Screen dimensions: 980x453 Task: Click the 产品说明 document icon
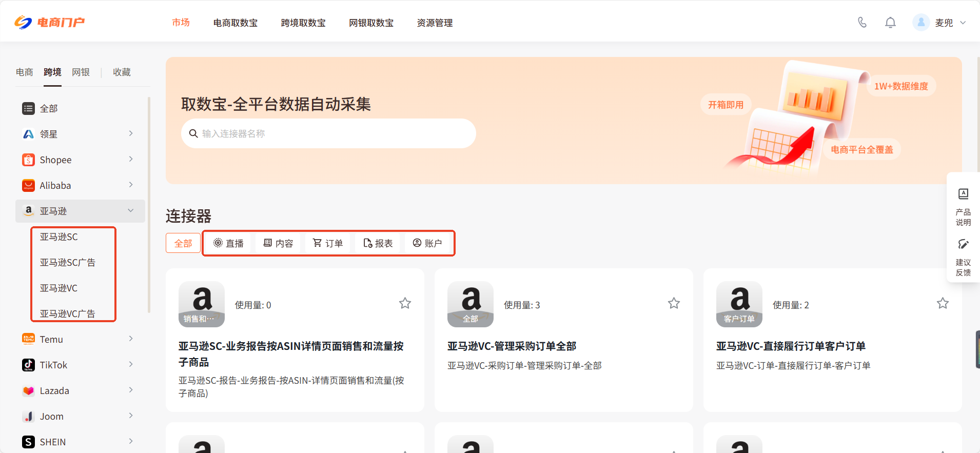[x=963, y=194]
